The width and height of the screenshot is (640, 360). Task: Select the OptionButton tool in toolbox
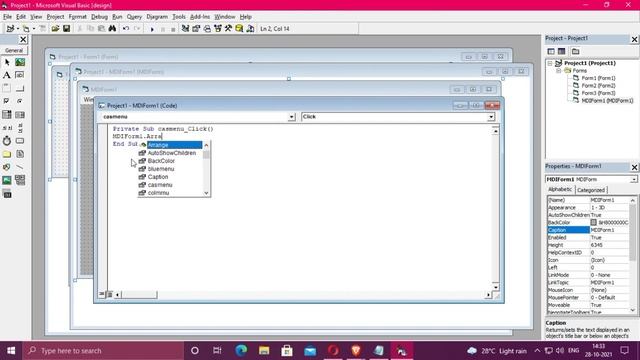tap(20, 101)
